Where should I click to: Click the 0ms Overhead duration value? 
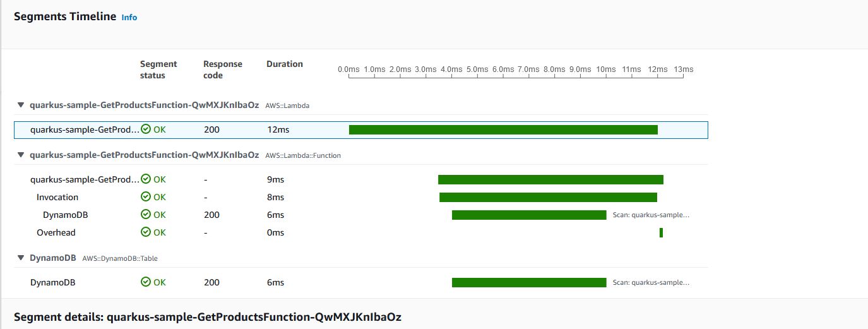276,232
